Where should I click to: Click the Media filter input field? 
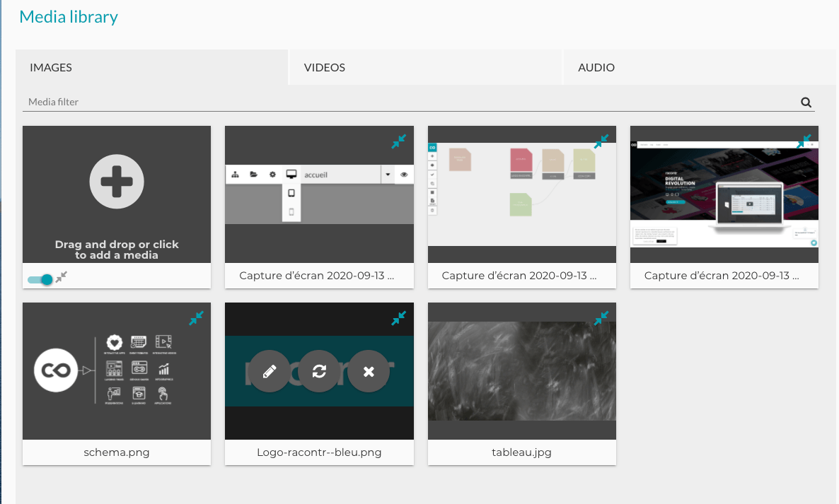coord(410,102)
